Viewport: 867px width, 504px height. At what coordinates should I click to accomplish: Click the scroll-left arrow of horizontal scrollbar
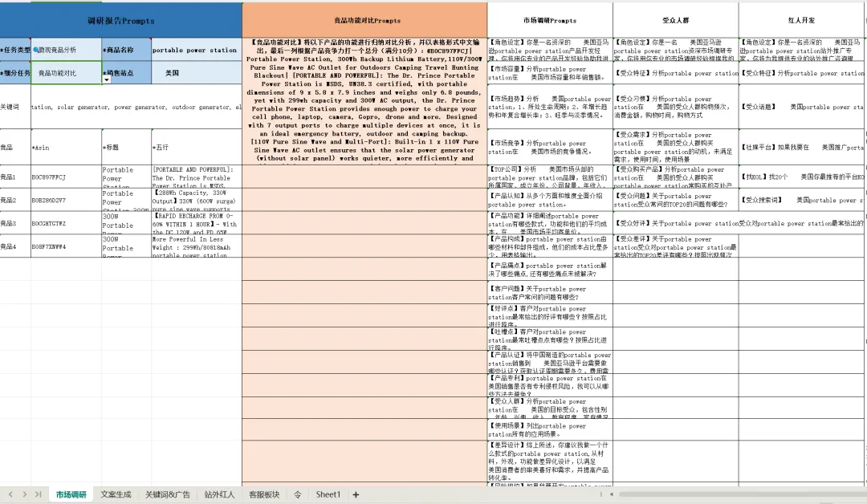click(611, 494)
